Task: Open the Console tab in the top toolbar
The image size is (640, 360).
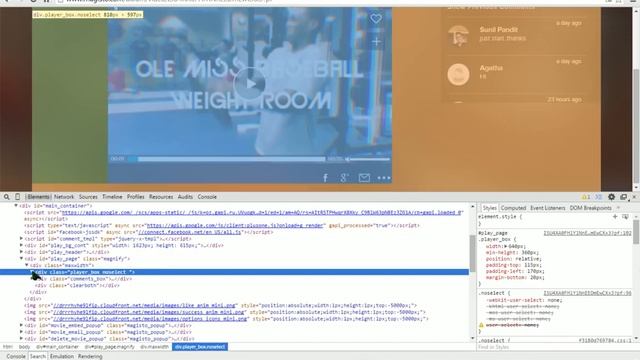Action: (x=207, y=197)
